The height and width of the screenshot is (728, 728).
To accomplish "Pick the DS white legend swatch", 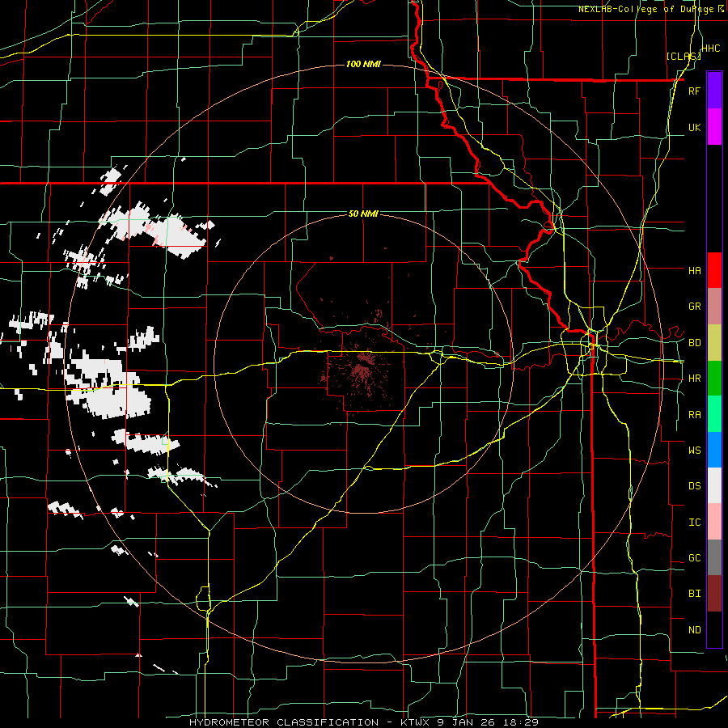I will click(x=714, y=485).
